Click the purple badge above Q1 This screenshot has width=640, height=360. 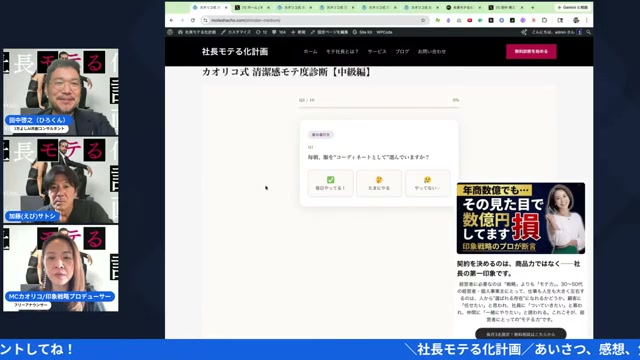point(321,135)
